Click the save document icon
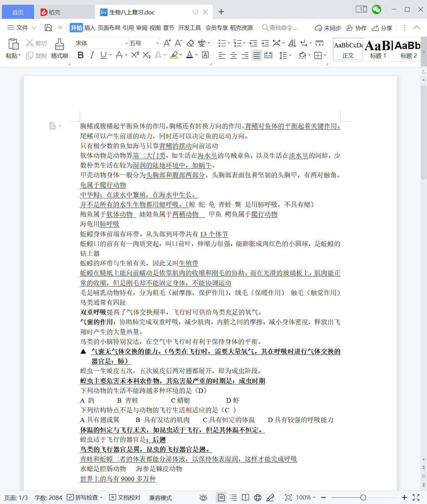This screenshot has width=427, height=504. [x=48, y=28]
